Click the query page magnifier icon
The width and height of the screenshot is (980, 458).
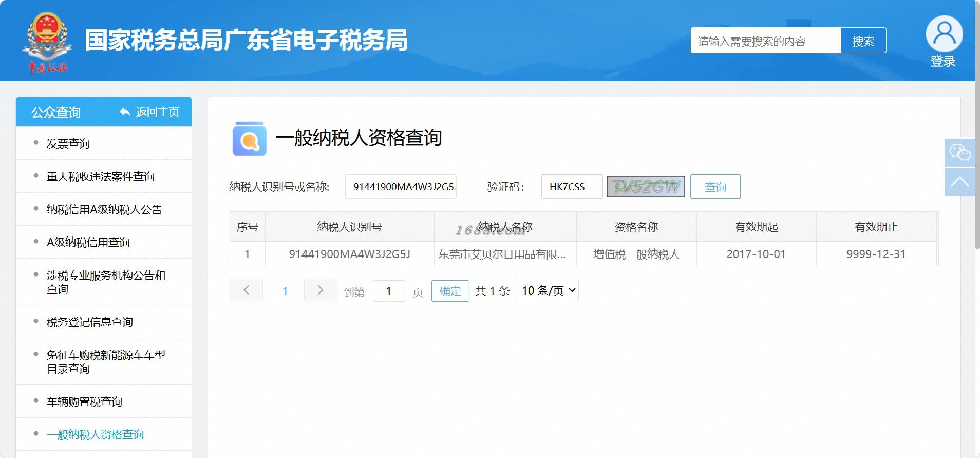tap(249, 139)
